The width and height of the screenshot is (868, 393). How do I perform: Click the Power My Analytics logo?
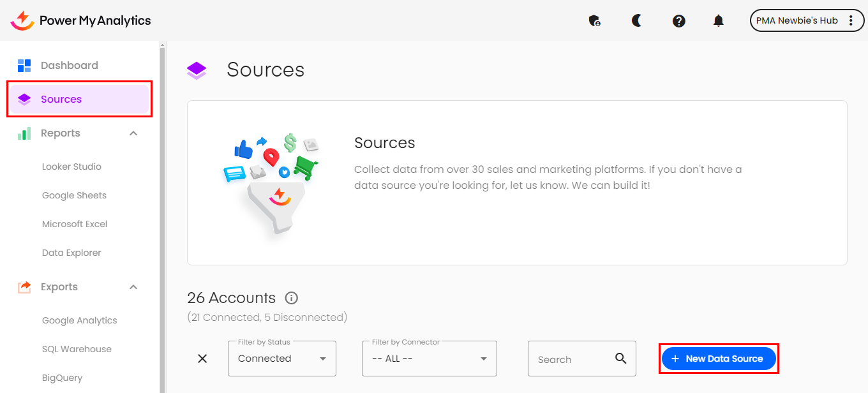click(80, 20)
